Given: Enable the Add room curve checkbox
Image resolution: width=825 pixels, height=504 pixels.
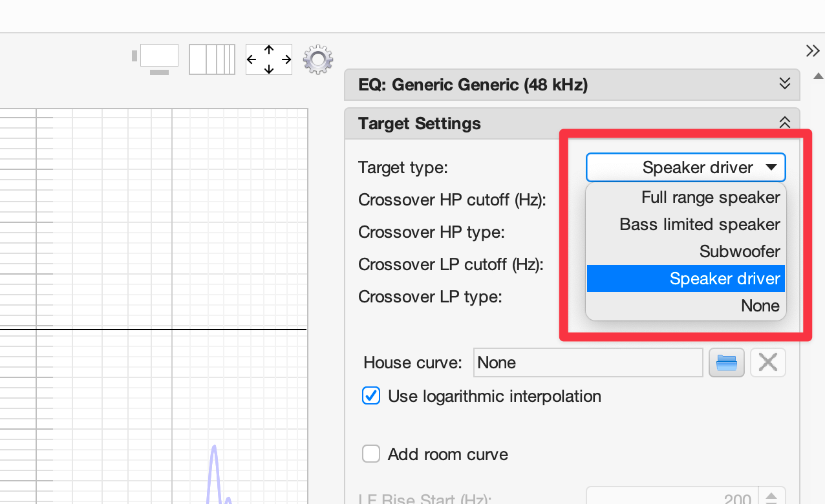Looking at the screenshot, I should [371, 454].
